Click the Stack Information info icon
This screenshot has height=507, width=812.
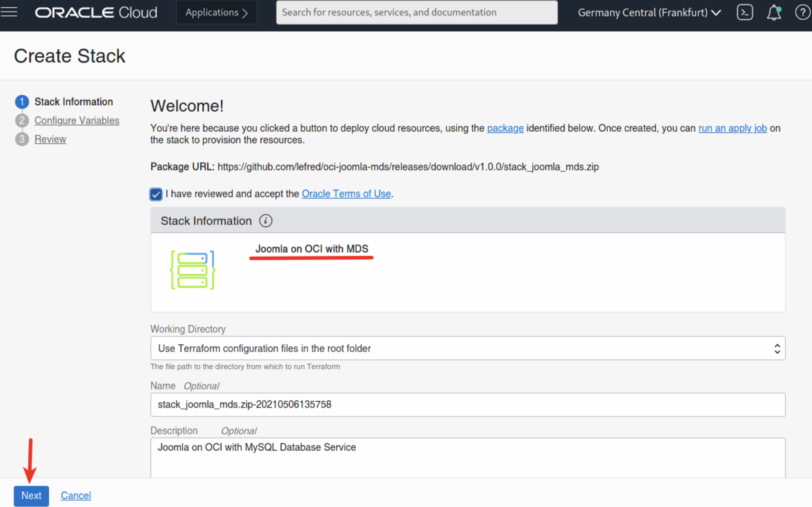[265, 221]
